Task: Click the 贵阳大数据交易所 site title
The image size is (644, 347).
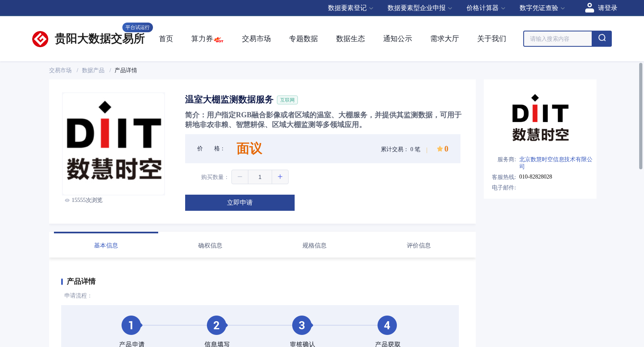Action: [100, 39]
